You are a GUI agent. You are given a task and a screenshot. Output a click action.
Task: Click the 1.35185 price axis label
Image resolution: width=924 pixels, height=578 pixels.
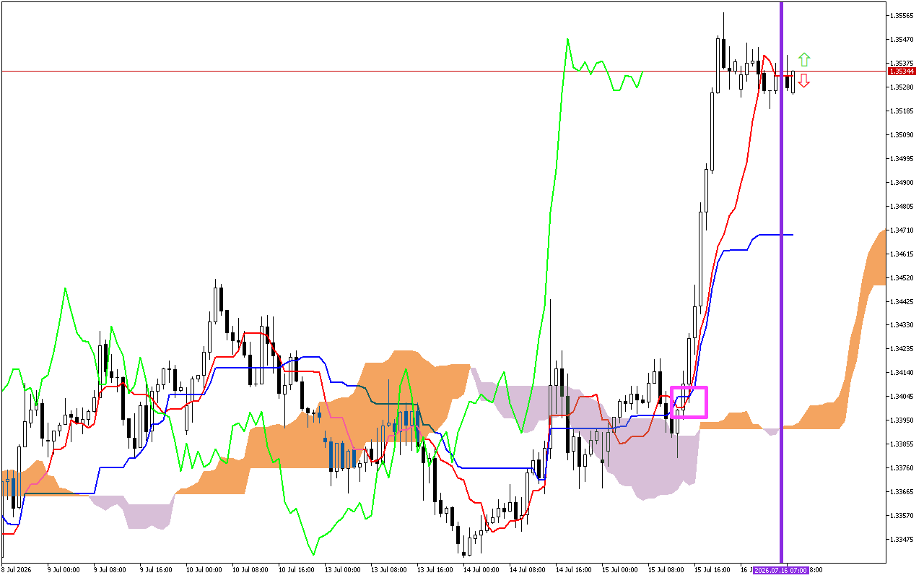[902, 111]
